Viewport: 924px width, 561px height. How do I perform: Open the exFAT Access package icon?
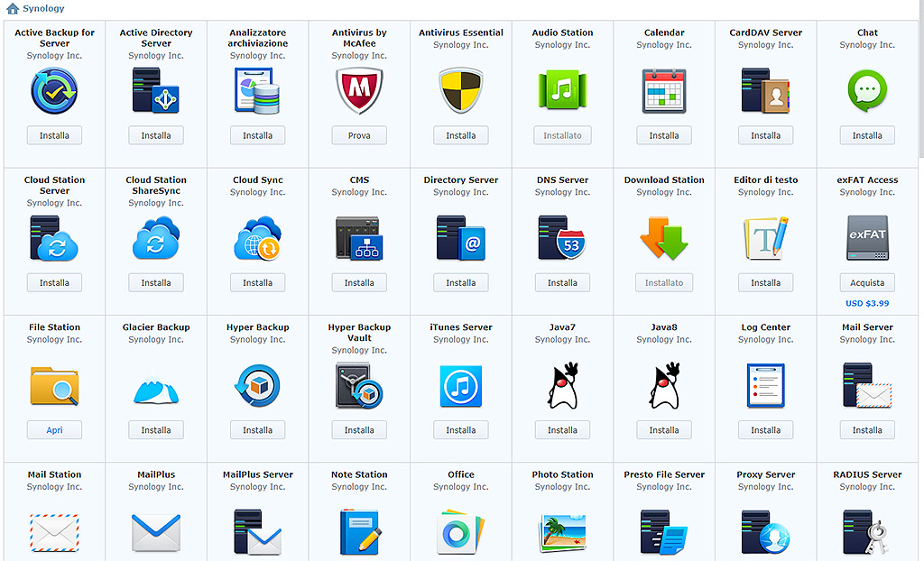point(867,238)
